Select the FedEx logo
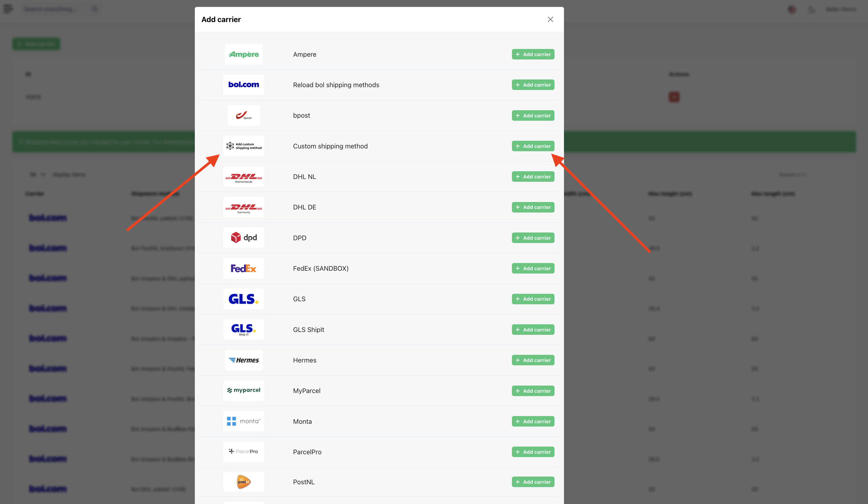This screenshot has width=868, height=504. pos(244,268)
